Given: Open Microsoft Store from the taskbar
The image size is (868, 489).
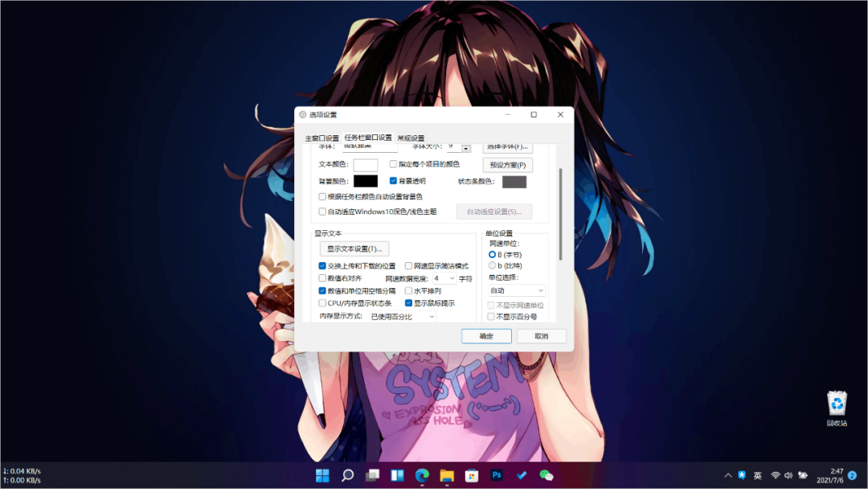Looking at the screenshot, I should [x=472, y=475].
